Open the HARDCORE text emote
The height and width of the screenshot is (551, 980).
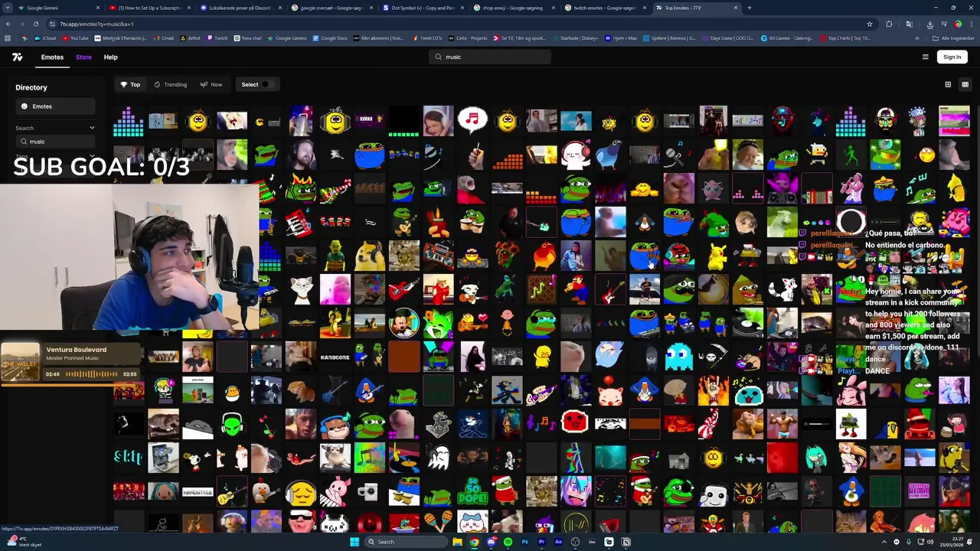[335, 357]
